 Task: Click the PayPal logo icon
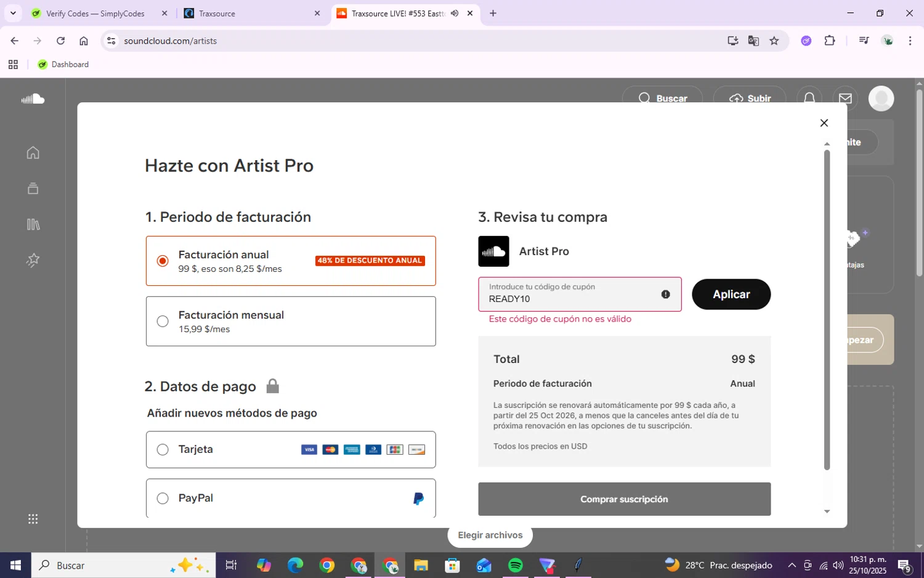pos(418,499)
